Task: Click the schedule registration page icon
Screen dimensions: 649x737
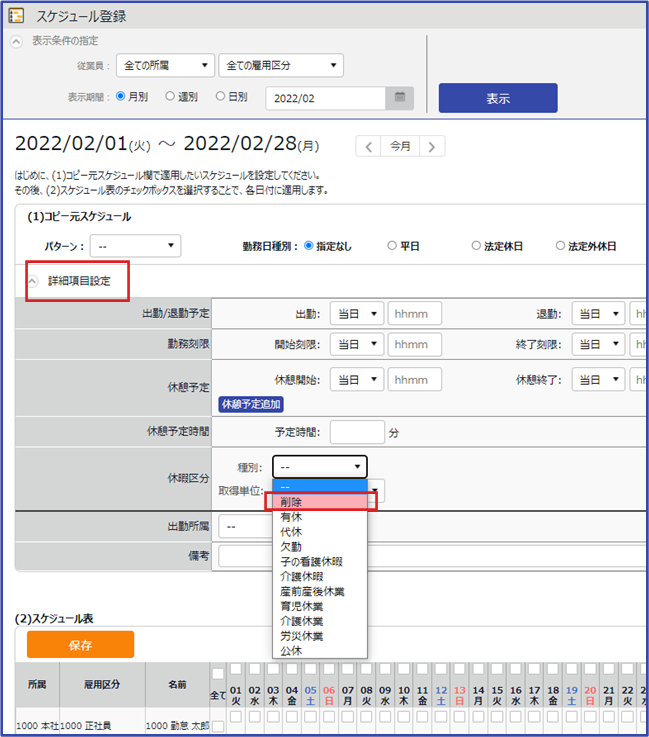Action: pyautogui.click(x=16, y=16)
